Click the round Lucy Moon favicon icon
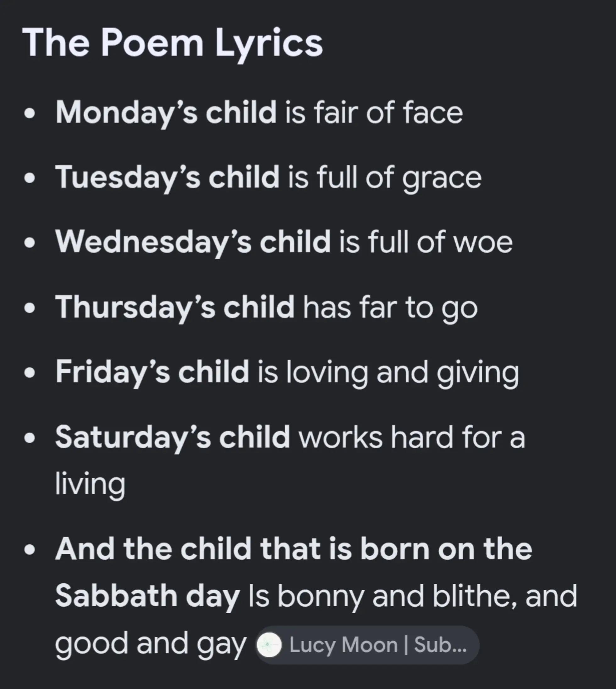Screen dimensions: 616x689 click(269, 645)
